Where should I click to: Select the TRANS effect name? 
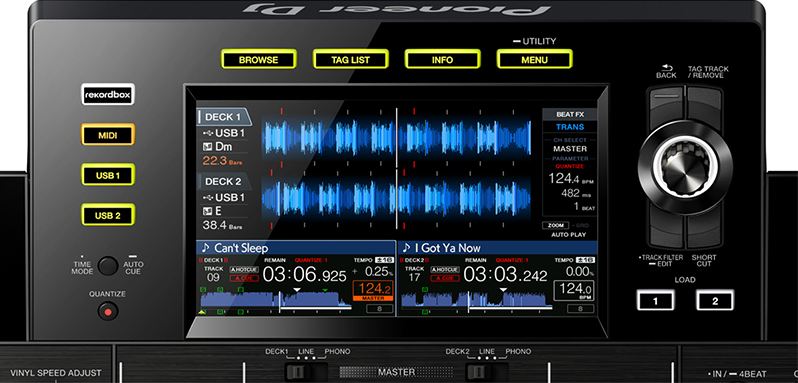[x=569, y=127]
